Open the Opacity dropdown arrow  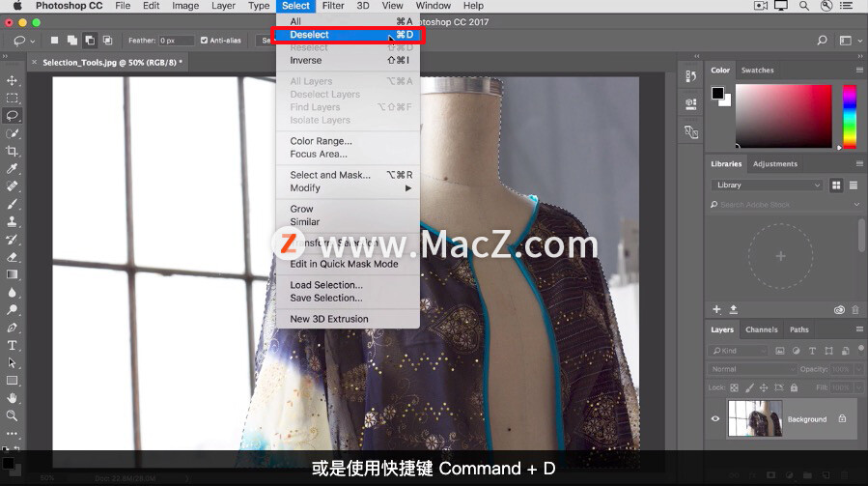point(859,369)
